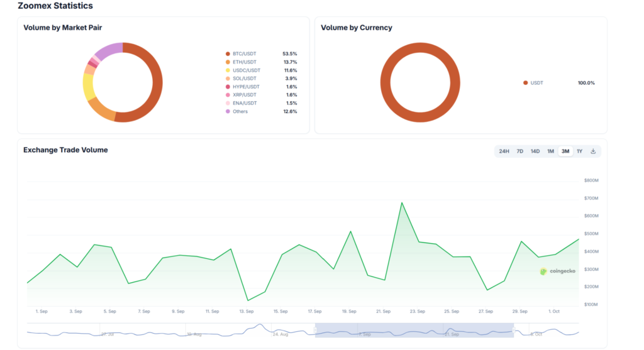Click the right handle of range navigator
This screenshot has height=350, width=644.
[x=514, y=331]
